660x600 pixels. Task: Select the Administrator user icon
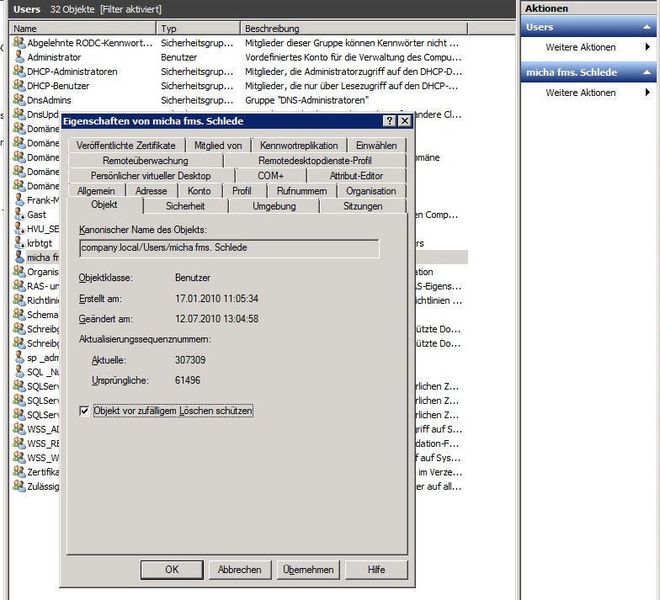point(19,57)
